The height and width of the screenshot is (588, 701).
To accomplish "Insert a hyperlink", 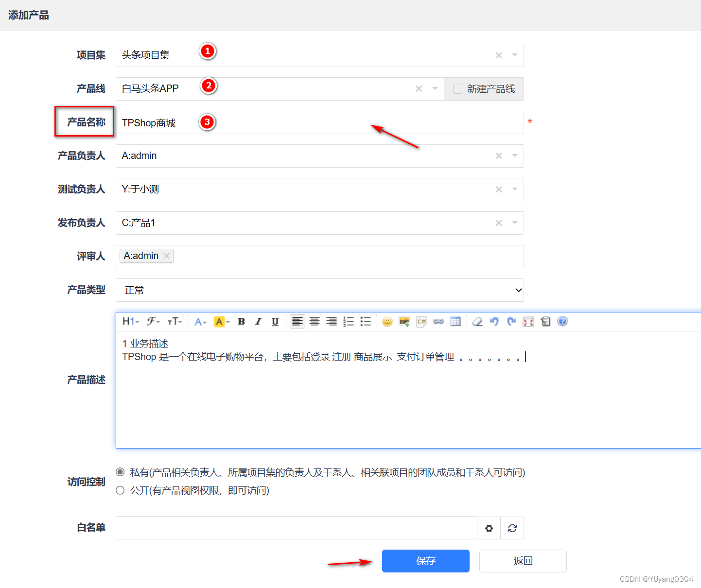I will click(x=438, y=321).
